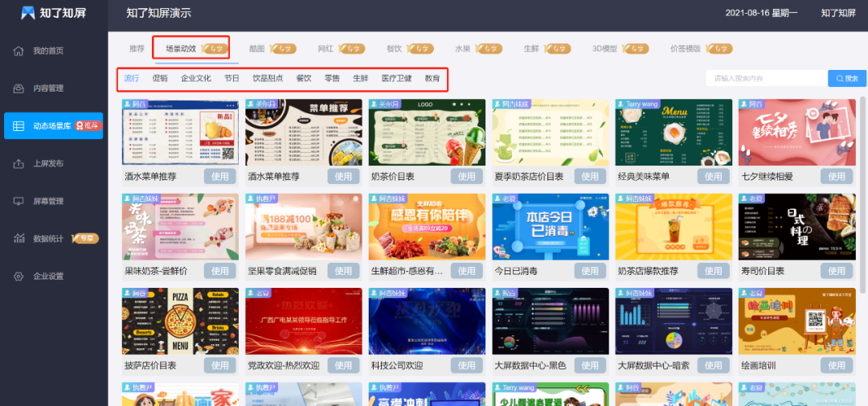Click the 专享 badge on 3D模型 tab
868x406 pixels.
(x=635, y=49)
